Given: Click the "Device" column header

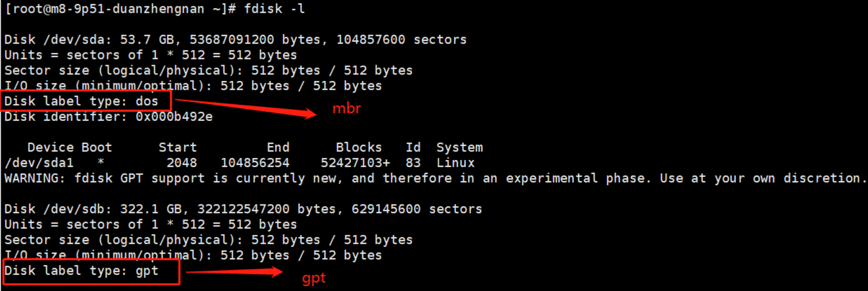Looking at the screenshot, I should 50,147.
